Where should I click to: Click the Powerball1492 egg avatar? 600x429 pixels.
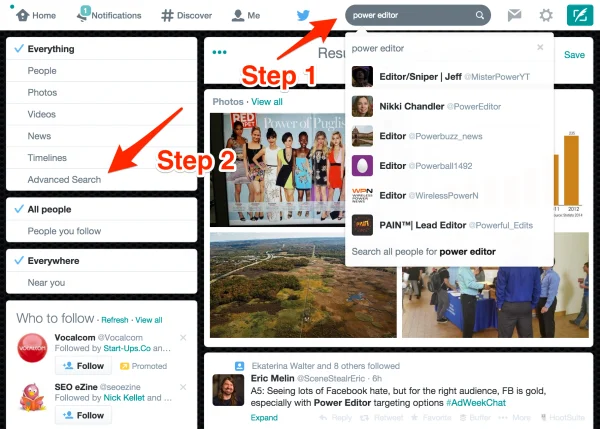click(x=362, y=166)
